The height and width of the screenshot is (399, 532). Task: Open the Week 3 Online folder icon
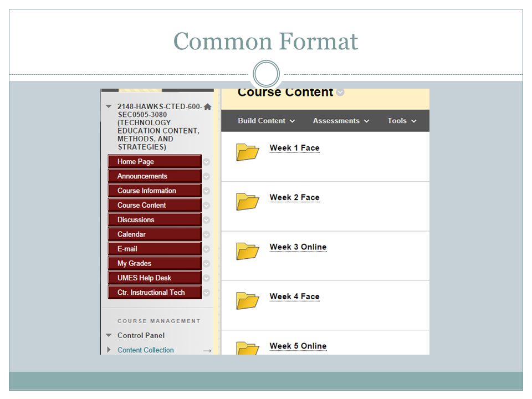point(247,250)
